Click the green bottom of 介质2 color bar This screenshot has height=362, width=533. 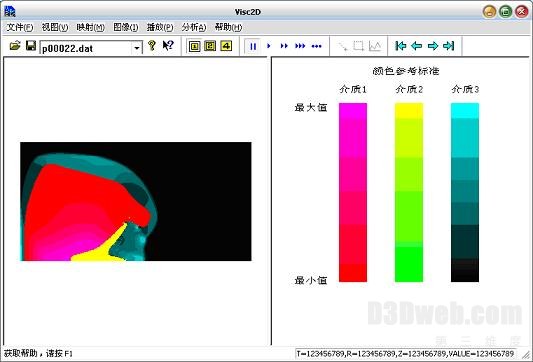coord(409,264)
